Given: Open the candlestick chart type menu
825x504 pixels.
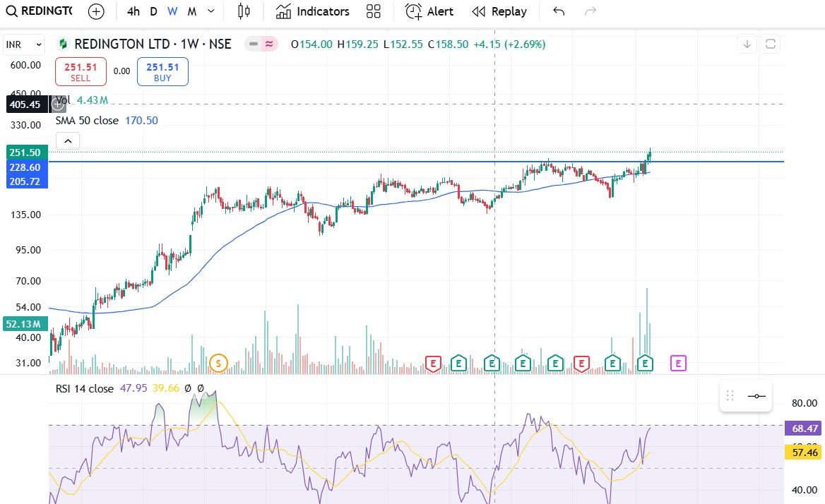Looking at the screenshot, I should pos(244,11).
